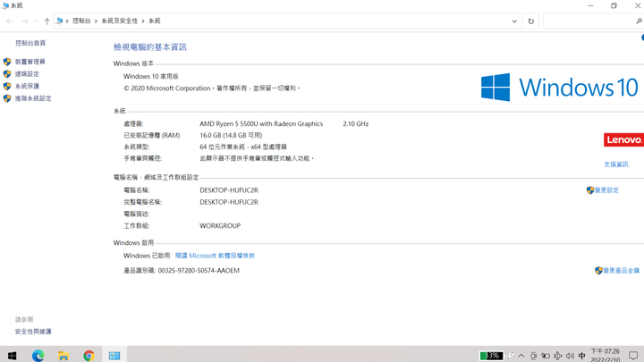The height and width of the screenshot is (362, 644).
Task: Open recent locations dropdown arrow
Action: (x=37, y=21)
